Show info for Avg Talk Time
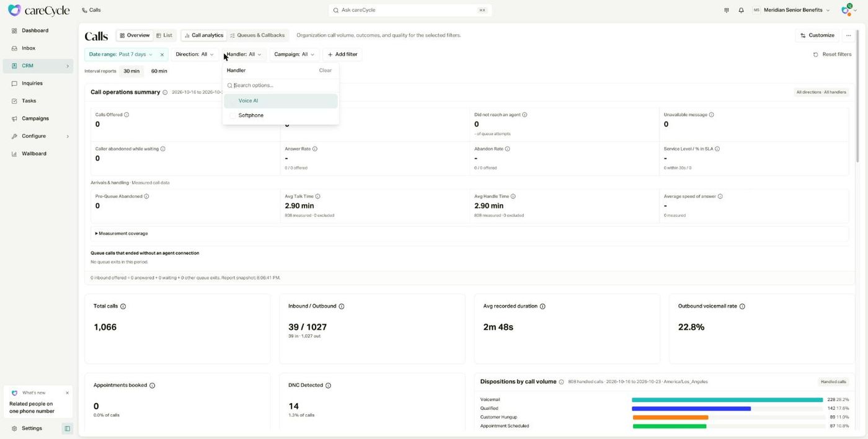868x439 pixels. point(317,197)
